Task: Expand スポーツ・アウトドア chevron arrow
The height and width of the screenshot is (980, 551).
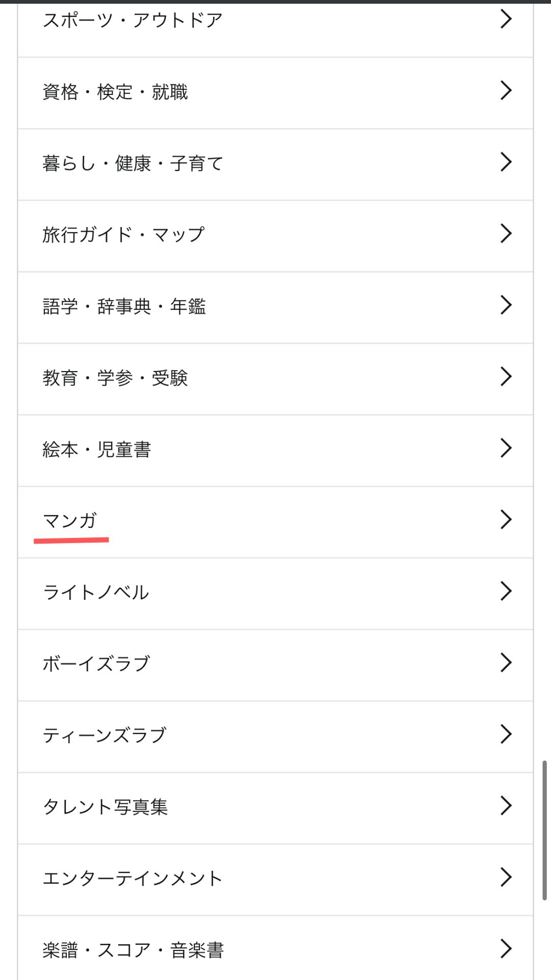Action: click(506, 19)
